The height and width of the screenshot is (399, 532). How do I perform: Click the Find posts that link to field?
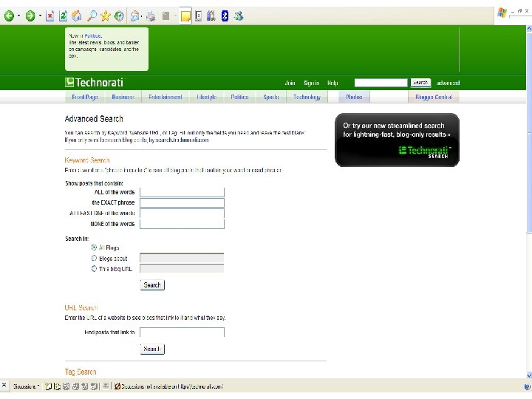[182, 332]
